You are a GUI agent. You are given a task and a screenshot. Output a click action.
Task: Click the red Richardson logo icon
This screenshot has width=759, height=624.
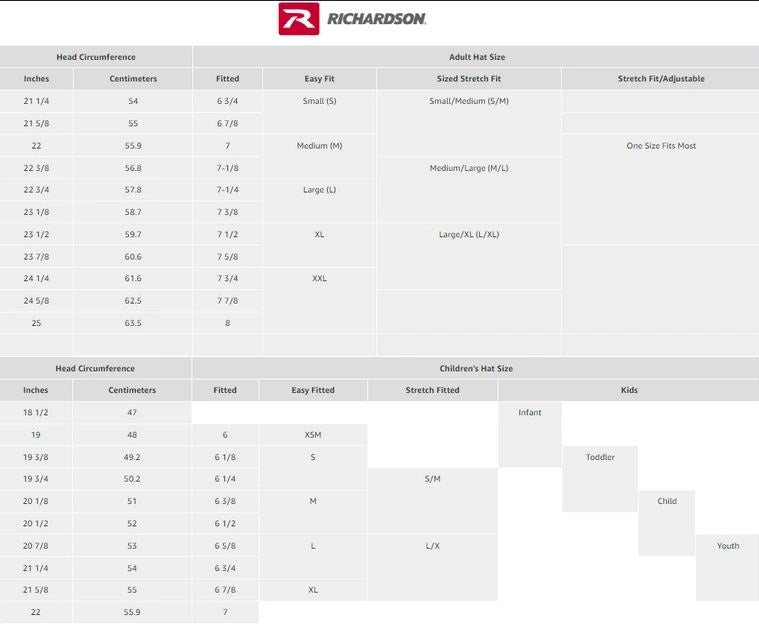(x=298, y=19)
